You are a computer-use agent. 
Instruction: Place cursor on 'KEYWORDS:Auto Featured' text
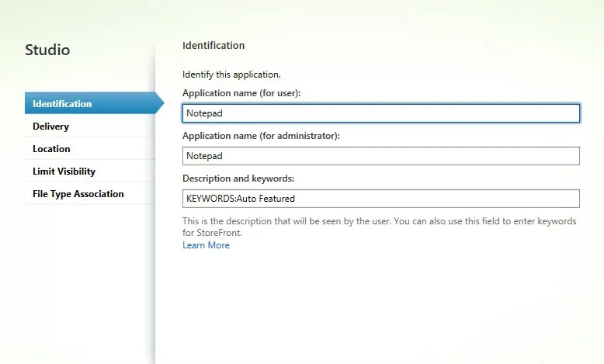(x=241, y=199)
